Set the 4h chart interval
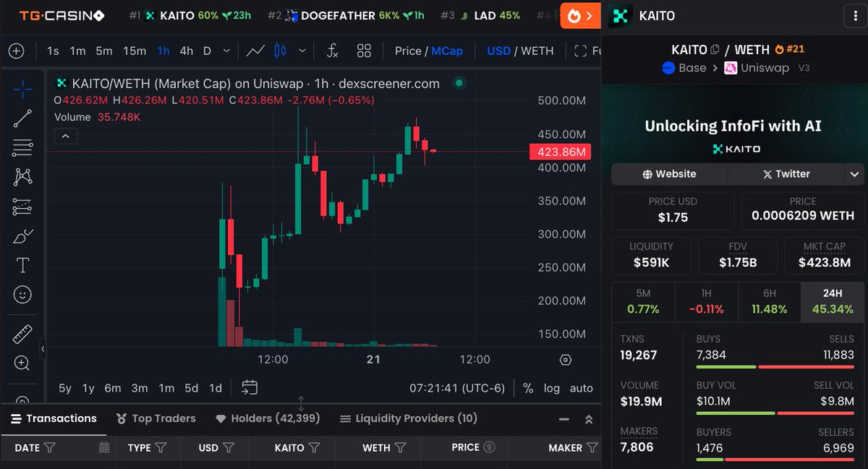The width and height of the screenshot is (868, 469). click(187, 51)
